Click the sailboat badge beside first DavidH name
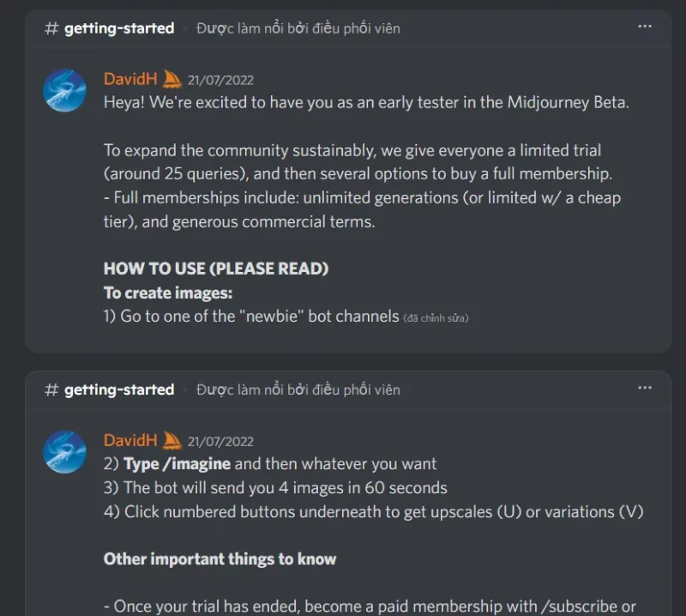 coord(171,79)
